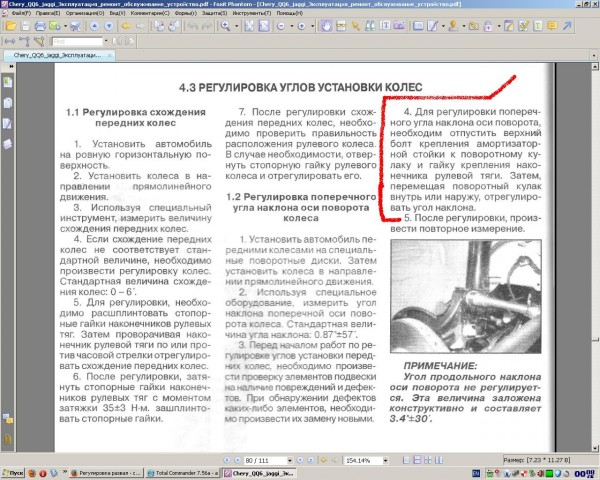Open the Комментарии menu
This screenshot has width=600, height=480.
(150, 13)
